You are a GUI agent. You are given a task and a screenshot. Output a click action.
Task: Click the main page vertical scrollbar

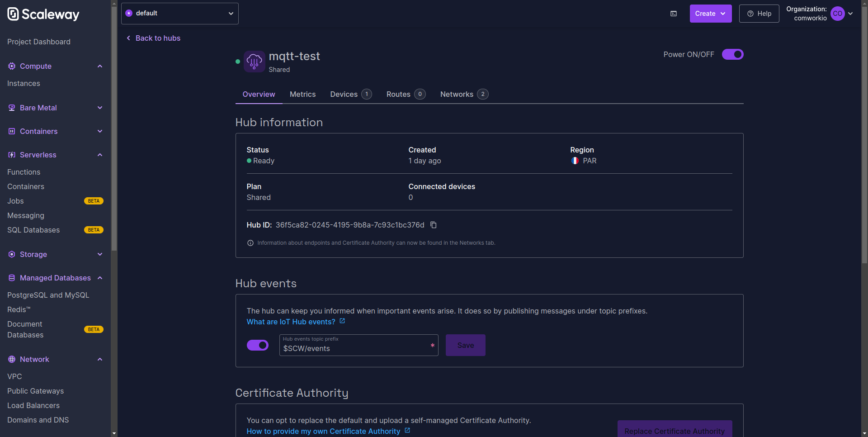pyautogui.click(x=864, y=136)
